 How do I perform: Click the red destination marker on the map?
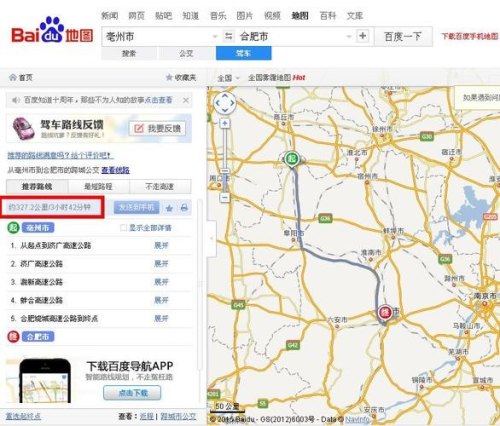[385, 313]
